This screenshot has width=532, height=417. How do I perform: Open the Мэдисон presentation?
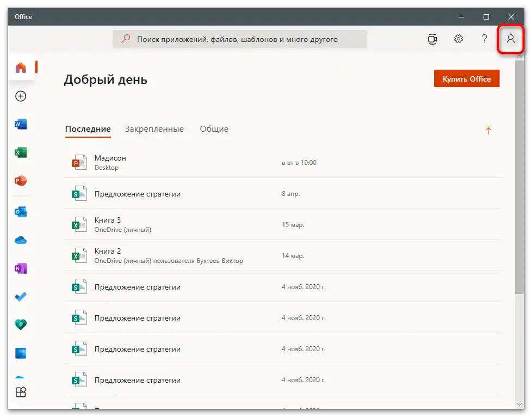282,162
